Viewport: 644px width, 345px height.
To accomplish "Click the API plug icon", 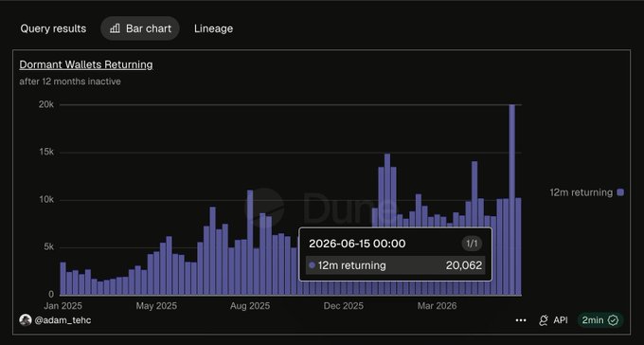I will pyautogui.click(x=544, y=320).
